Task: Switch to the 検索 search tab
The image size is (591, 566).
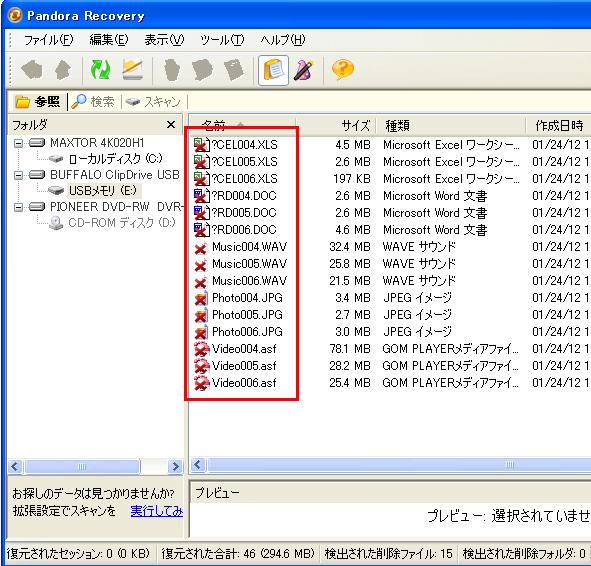Action: coord(93,102)
